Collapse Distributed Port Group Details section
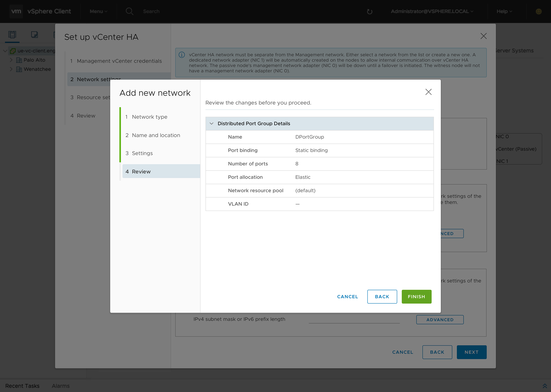Viewport: 551px width, 392px height. [x=211, y=124]
